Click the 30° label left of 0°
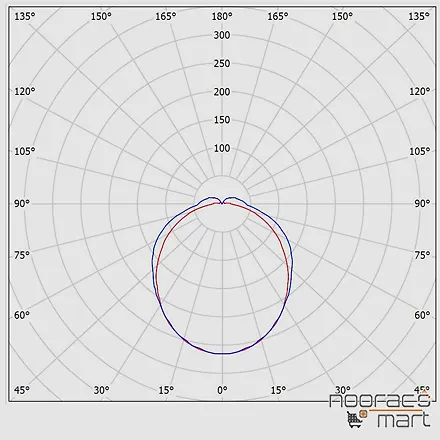 click(x=101, y=390)
